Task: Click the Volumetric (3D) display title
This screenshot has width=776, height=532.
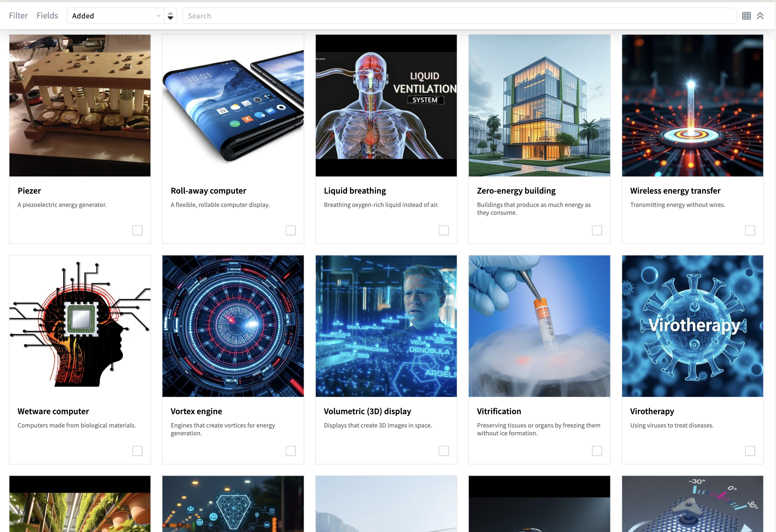Action: (368, 411)
